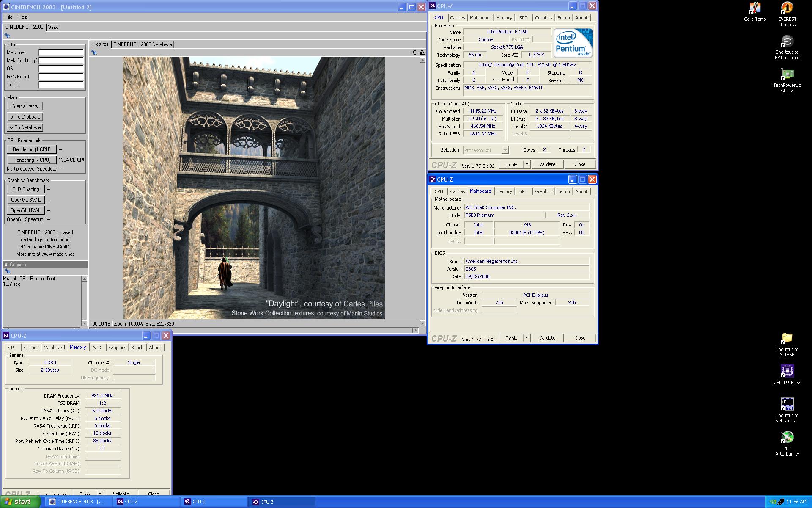The height and width of the screenshot is (508, 812).
Task: Open the File menu in CINEBENCH
Action: (9, 17)
